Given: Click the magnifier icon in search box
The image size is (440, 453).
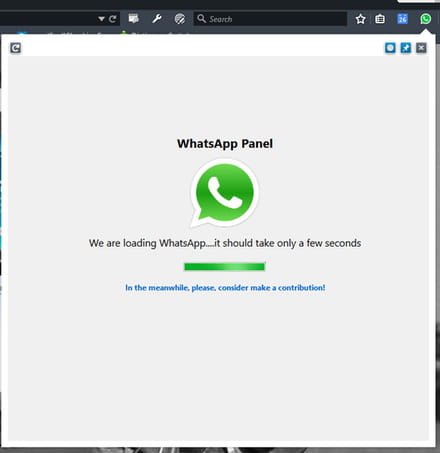Looking at the screenshot, I should [201, 19].
